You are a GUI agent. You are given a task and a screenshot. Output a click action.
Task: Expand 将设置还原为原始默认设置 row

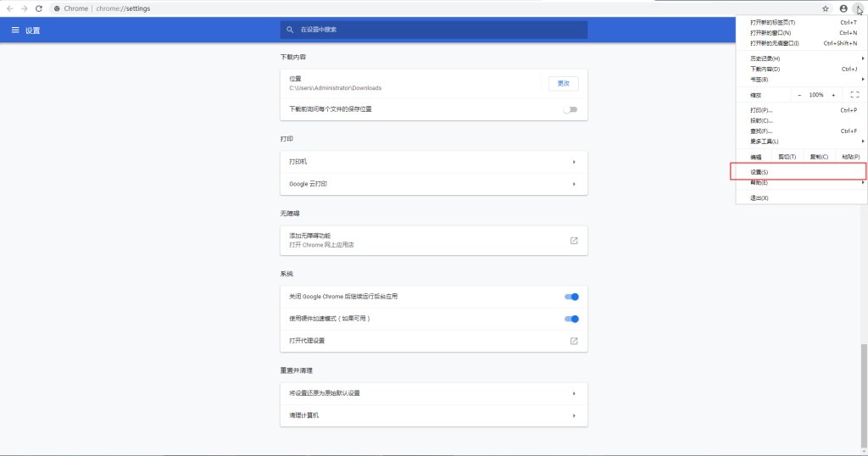[x=433, y=393]
